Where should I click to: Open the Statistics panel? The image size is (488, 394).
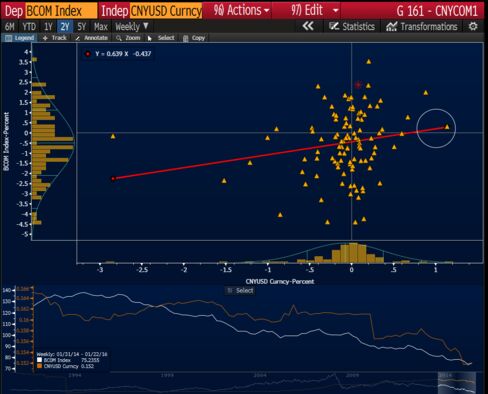tap(352, 27)
